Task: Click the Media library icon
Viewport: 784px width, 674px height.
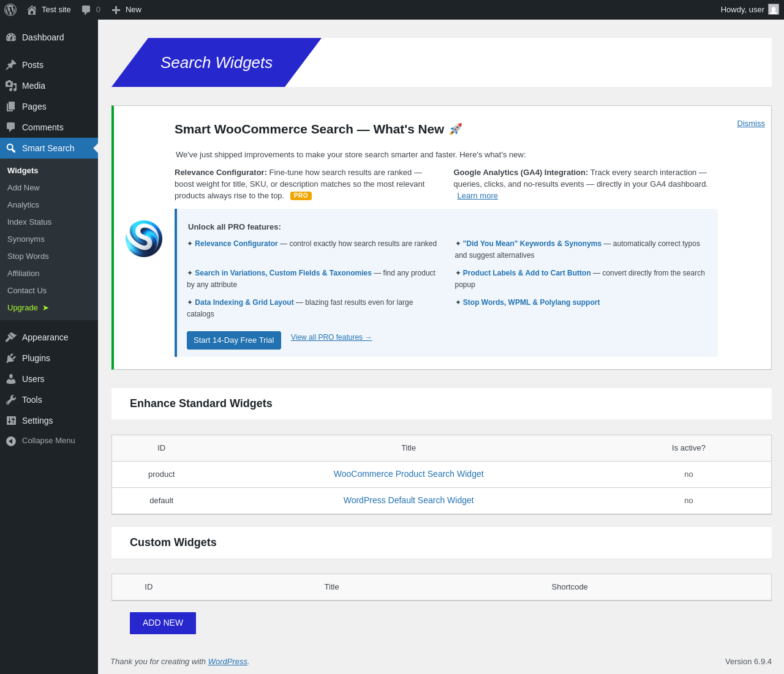Action: [11, 86]
